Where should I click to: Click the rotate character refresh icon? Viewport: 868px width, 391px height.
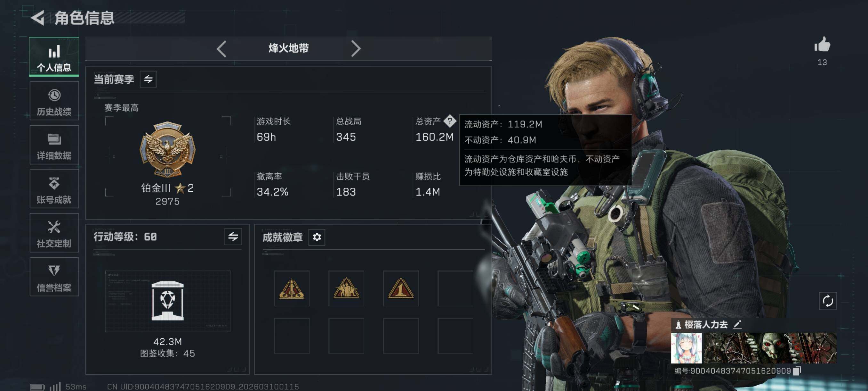(x=828, y=301)
